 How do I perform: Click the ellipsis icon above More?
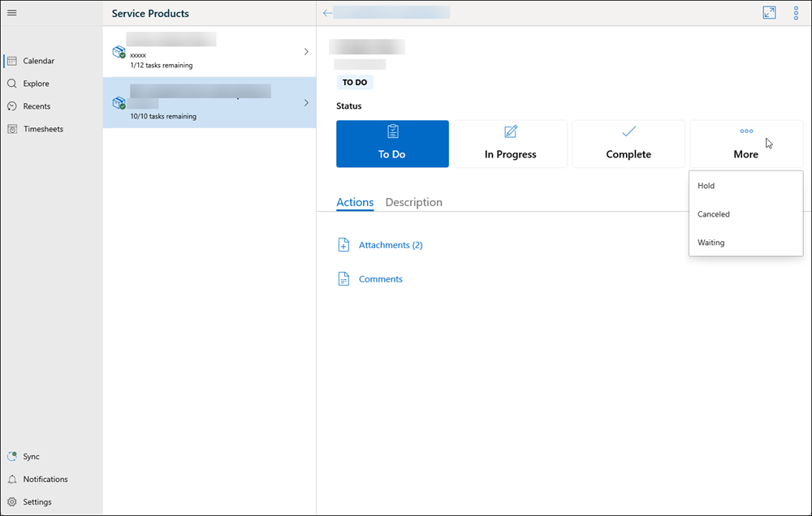click(746, 131)
